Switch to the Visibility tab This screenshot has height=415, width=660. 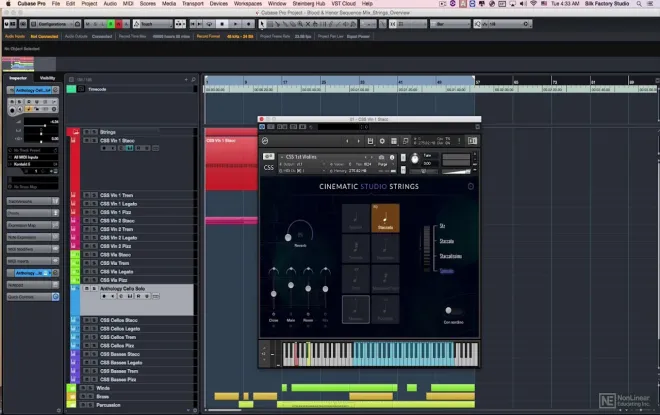click(47, 78)
